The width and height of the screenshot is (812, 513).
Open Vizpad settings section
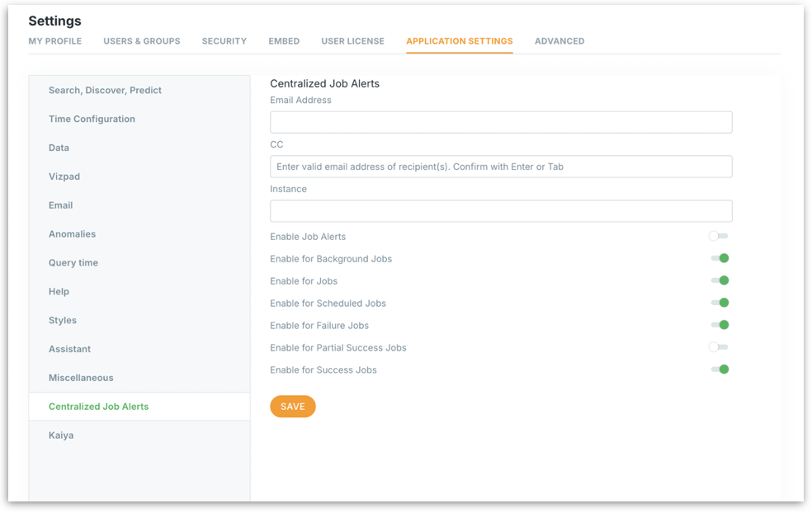click(x=64, y=176)
